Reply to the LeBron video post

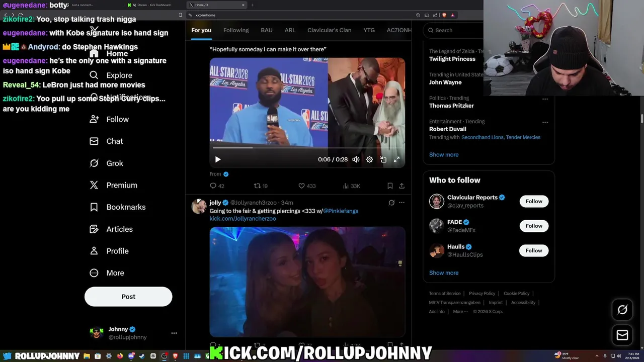click(217, 186)
